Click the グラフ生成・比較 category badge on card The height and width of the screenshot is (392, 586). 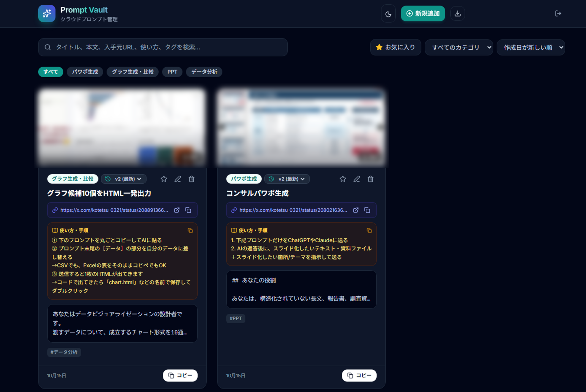[x=73, y=179]
